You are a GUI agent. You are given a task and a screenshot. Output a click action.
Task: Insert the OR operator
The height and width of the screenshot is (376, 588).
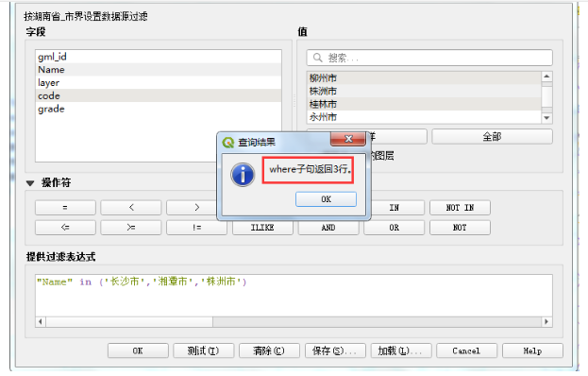395,228
